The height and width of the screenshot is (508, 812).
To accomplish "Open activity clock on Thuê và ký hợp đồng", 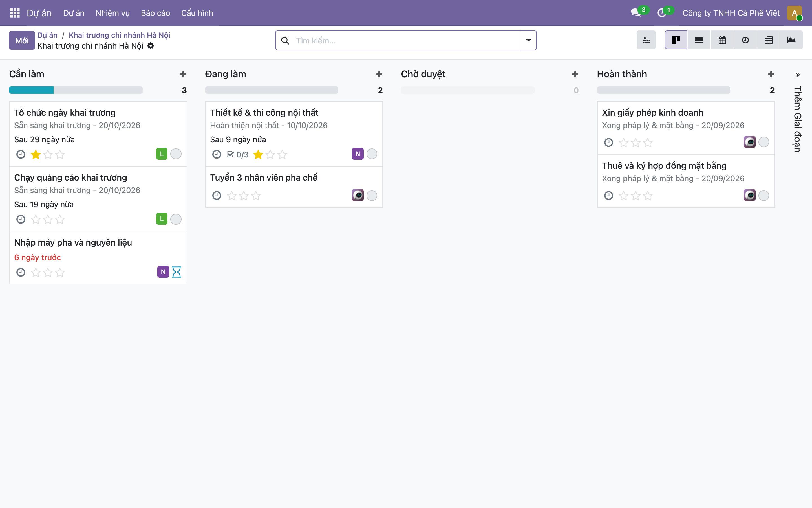I will 609,196.
